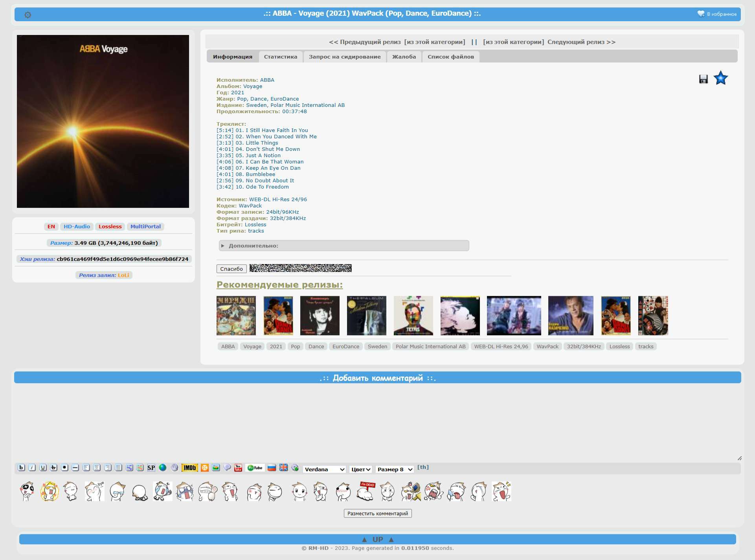Click Разместить комментарий button

tap(378, 513)
